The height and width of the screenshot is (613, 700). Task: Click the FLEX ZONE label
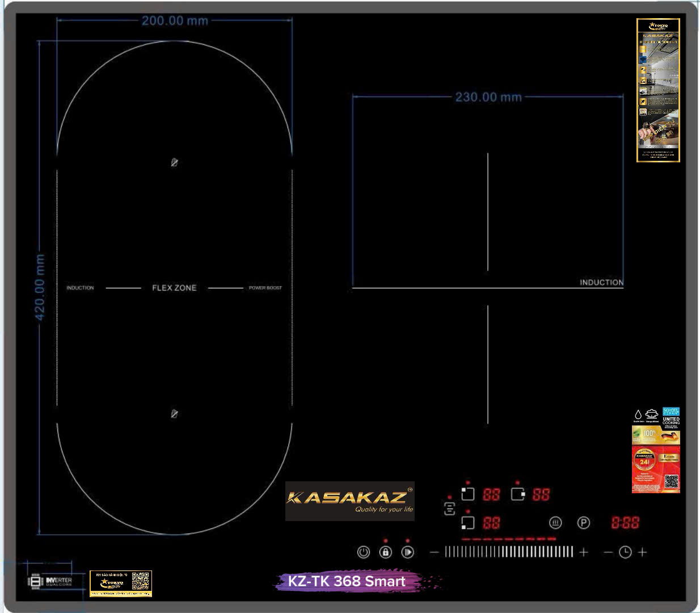[174, 288]
